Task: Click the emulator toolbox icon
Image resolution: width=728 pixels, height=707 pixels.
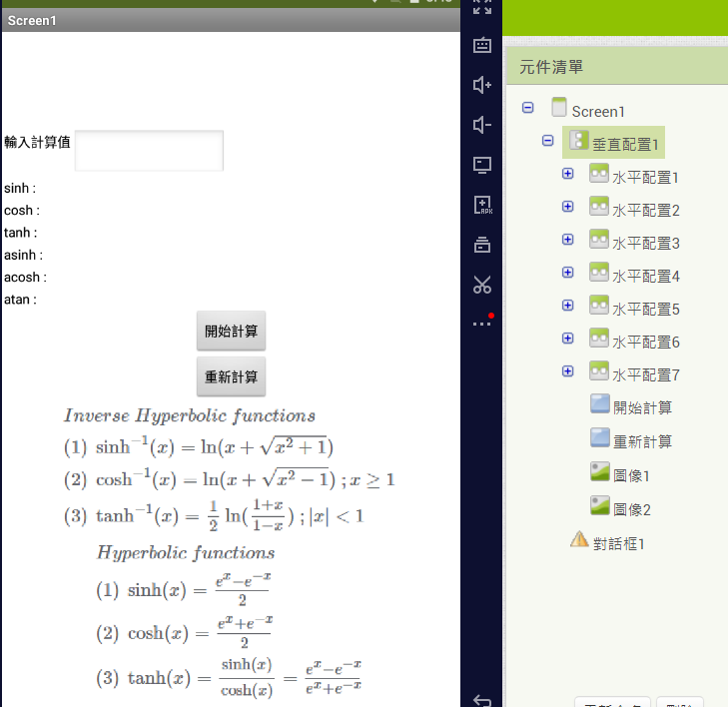Action: click(482, 245)
